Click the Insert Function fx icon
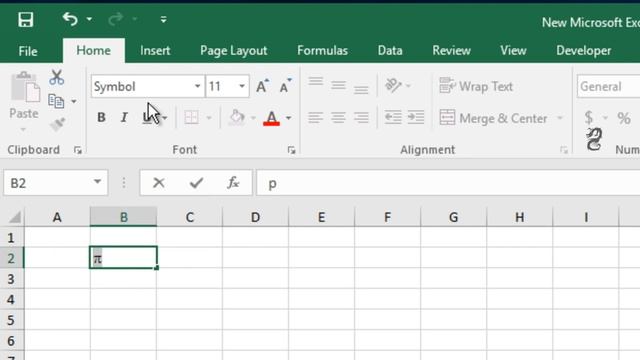The width and height of the screenshot is (640, 360). (x=233, y=183)
